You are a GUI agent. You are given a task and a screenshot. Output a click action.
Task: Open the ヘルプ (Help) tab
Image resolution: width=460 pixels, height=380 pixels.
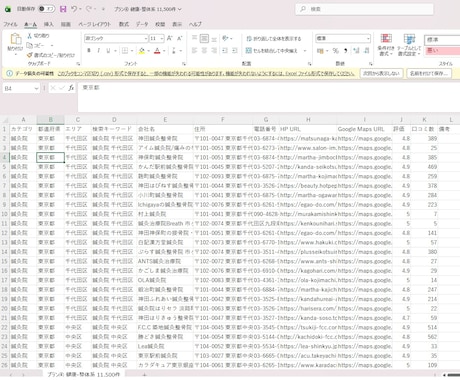[x=195, y=24]
